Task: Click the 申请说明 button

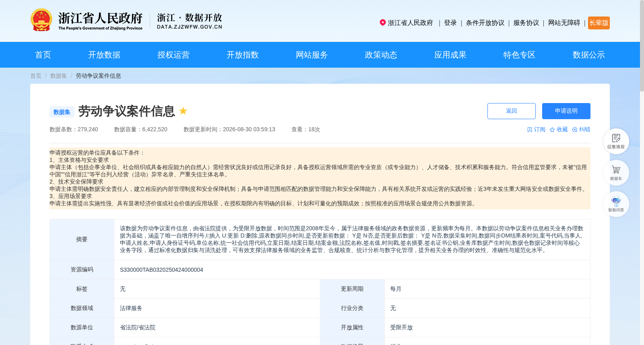Action: click(x=566, y=111)
